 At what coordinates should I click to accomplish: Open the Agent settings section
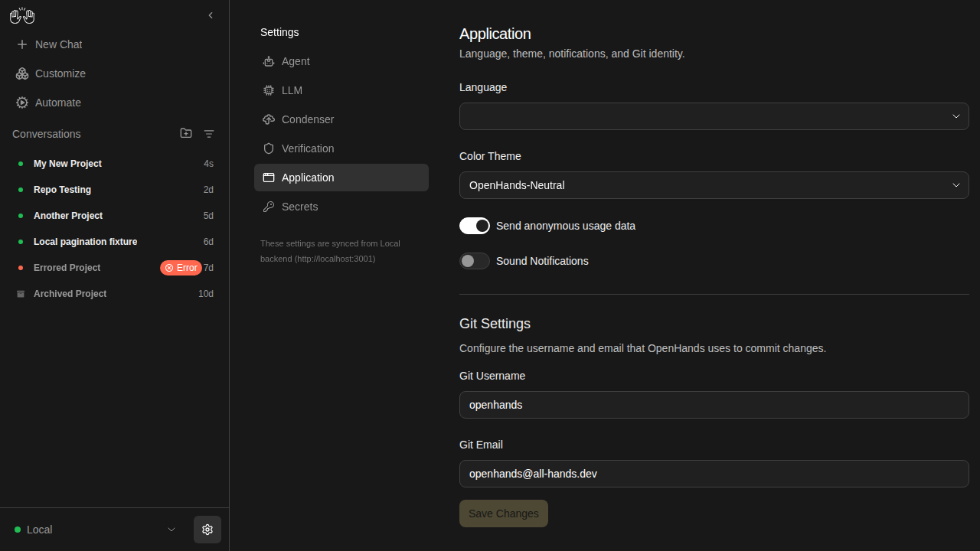[341, 61]
